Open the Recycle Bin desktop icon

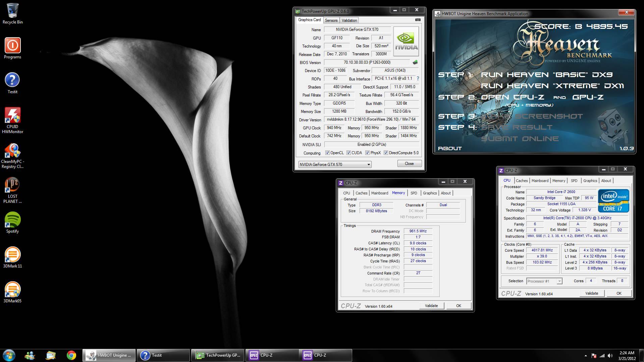tap(12, 13)
